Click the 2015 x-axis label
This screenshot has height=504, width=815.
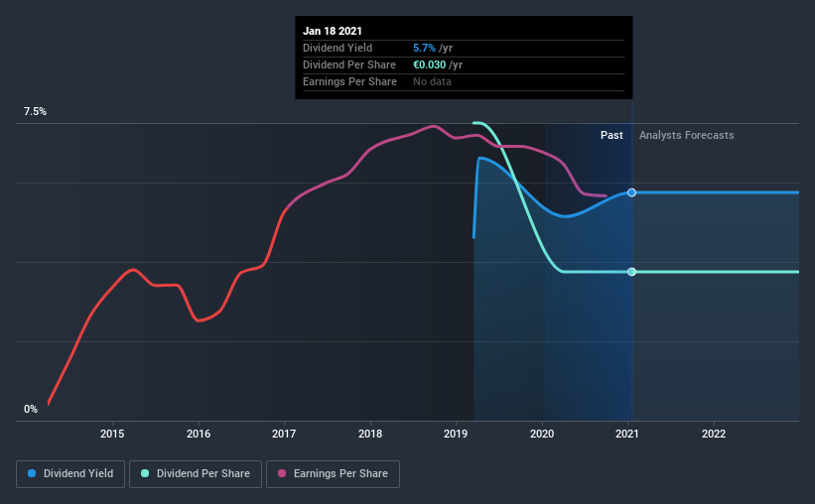tap(112, 434)
